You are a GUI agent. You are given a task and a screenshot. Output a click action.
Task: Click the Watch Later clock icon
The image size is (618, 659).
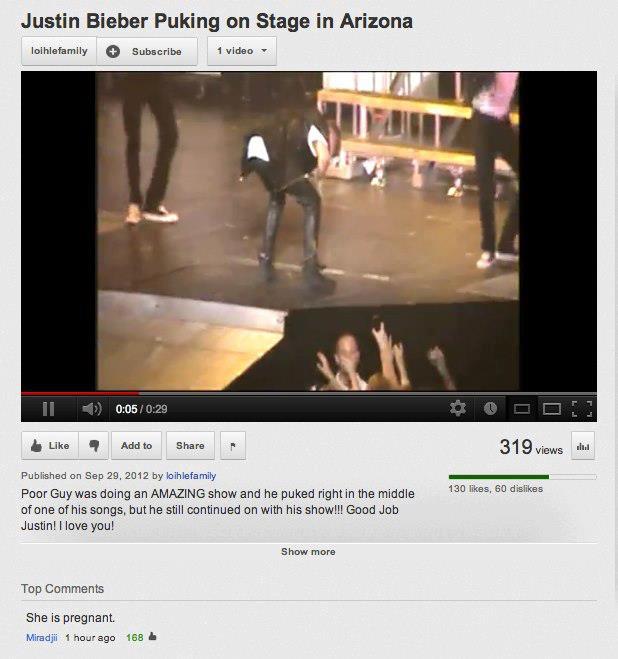click(490, 408)
